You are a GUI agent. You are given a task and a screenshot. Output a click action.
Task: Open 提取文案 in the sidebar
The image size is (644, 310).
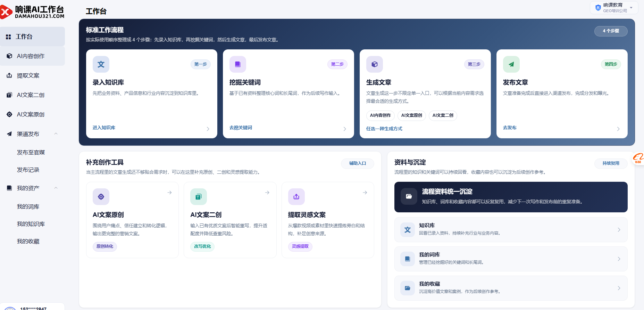pyautogui.click(x=32, y=75)
